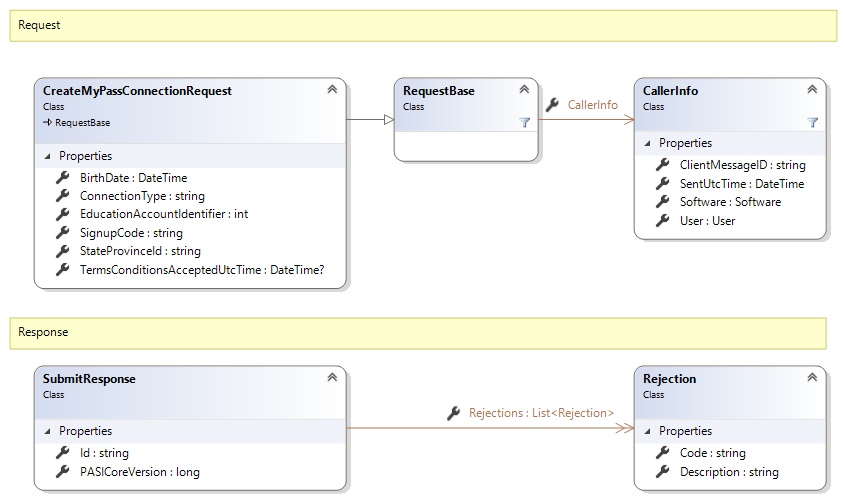Collapse Properties section in SubmitResponse
The image size is (845, 499).
coord(45,431)
